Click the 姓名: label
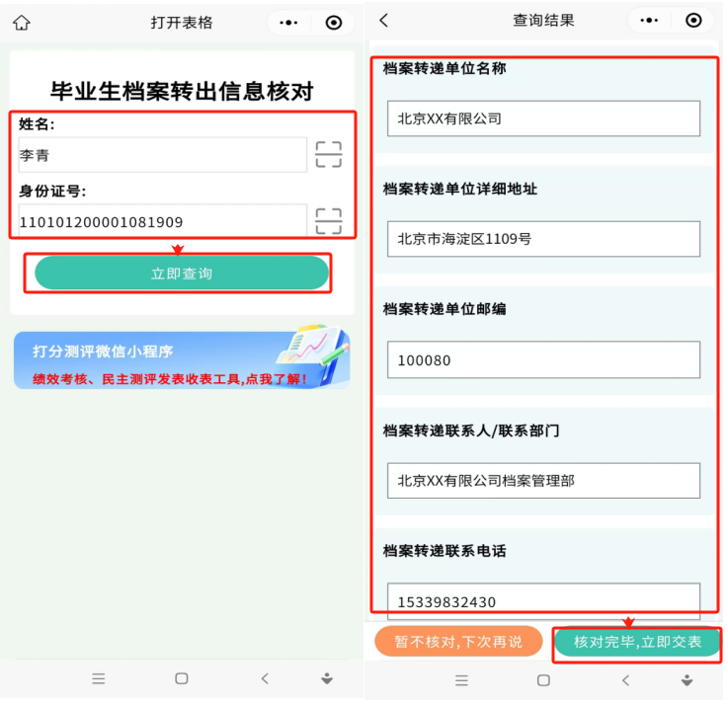This screenshot has height=704, width=728. [37, 123]
